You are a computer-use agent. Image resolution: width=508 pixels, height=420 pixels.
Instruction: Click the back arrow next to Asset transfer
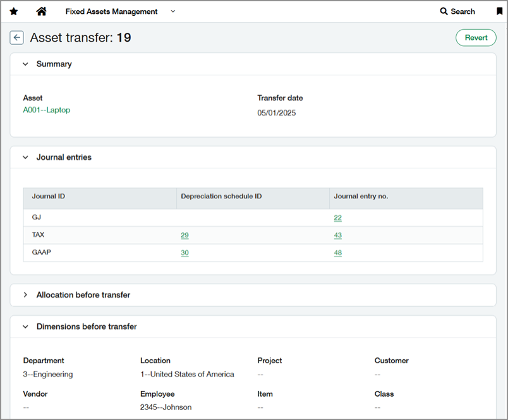tap(16, 37)
